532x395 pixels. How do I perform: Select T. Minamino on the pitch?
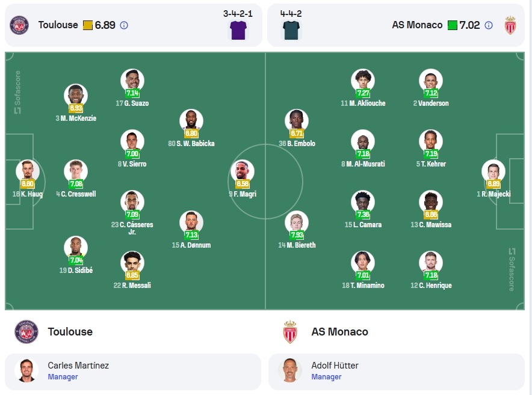[x=363, y=270]
